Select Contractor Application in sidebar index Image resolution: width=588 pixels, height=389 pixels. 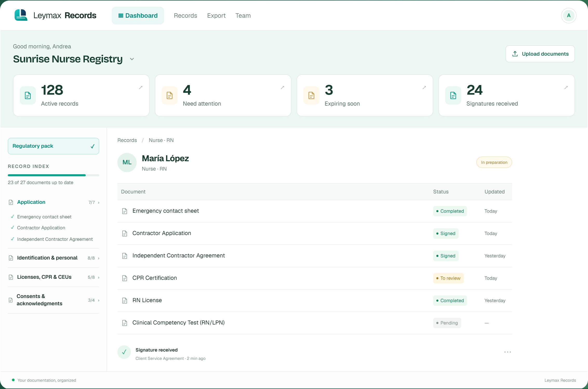point(41,228)
